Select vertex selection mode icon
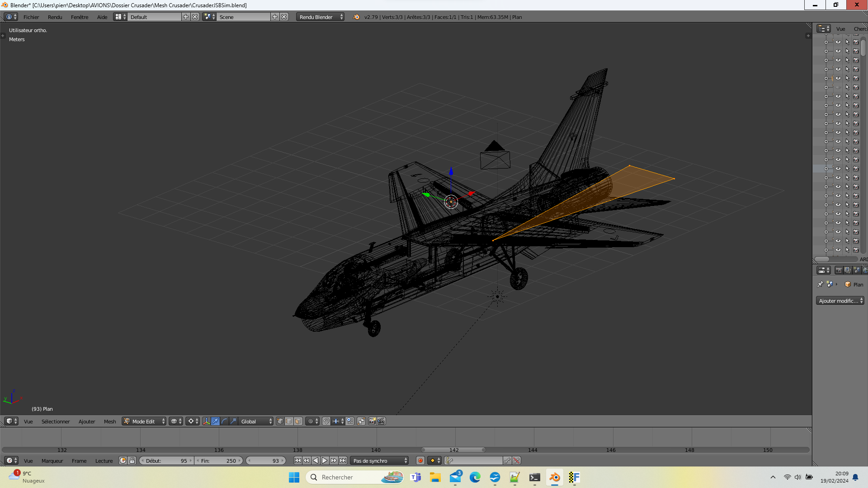The image size is (868, 488). tap(280, 421)
